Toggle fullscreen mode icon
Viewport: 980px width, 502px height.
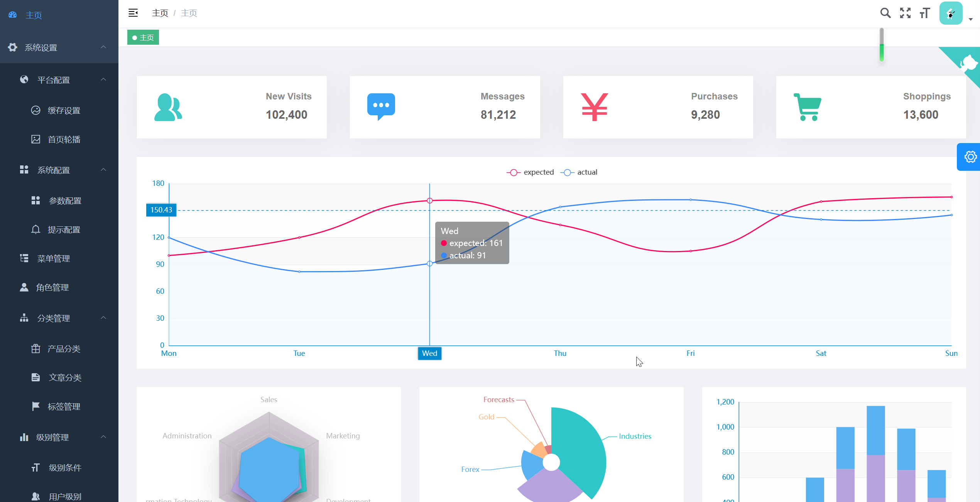(x=905, y=13)
